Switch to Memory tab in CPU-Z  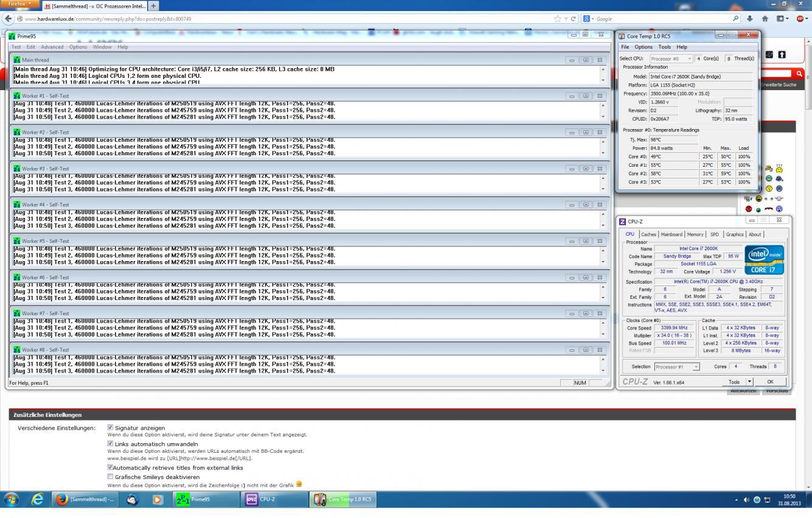pos(695,234)
